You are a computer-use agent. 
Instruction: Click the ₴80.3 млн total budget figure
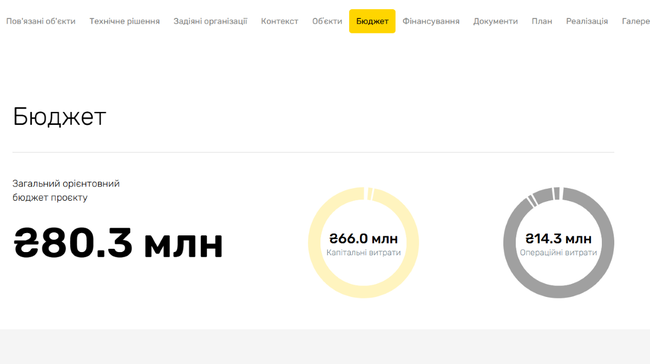coord(118,243)
